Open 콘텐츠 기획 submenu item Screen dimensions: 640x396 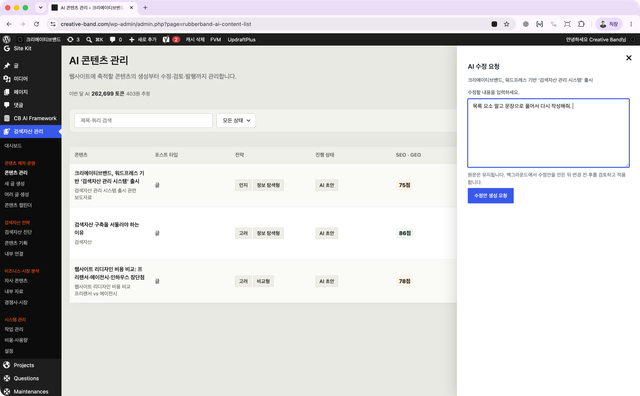[16, 243]
